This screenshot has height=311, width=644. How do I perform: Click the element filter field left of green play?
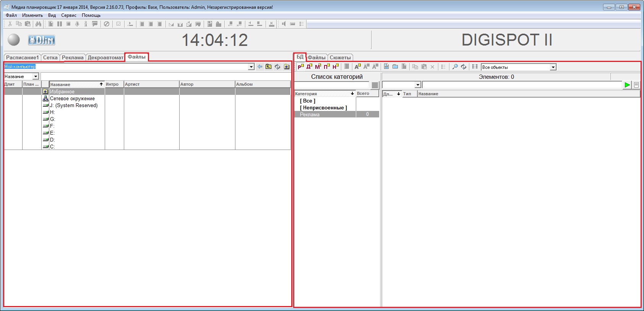pyautogui.click(x=522, y=85)
